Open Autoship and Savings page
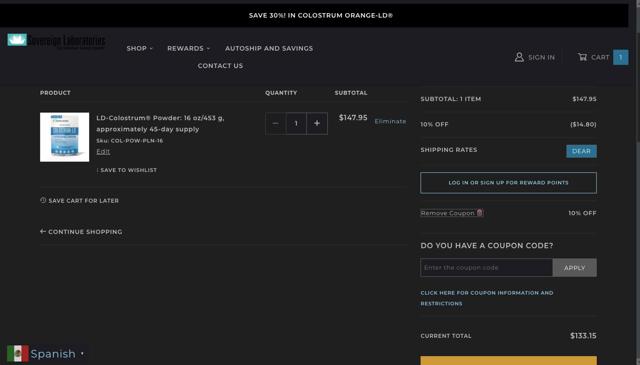This screenshot has width=640, height=365. [x=269, y=48]
